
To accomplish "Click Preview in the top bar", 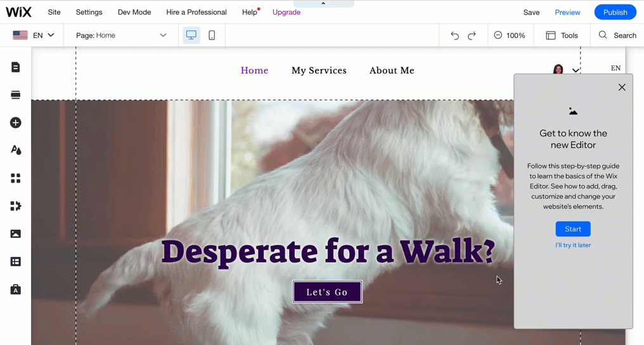I will tap(567, 12).
